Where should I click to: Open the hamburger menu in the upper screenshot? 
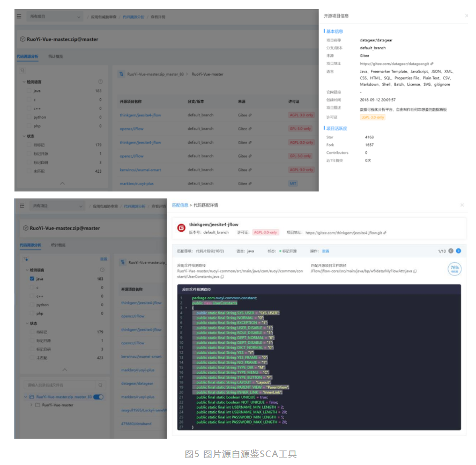(x=19, y=17)
